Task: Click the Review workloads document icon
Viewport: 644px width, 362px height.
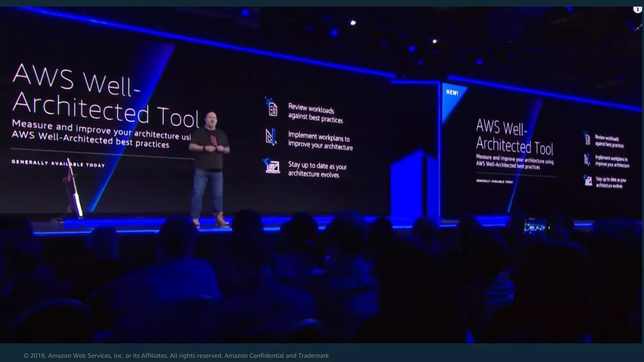Action: point(272,109)
